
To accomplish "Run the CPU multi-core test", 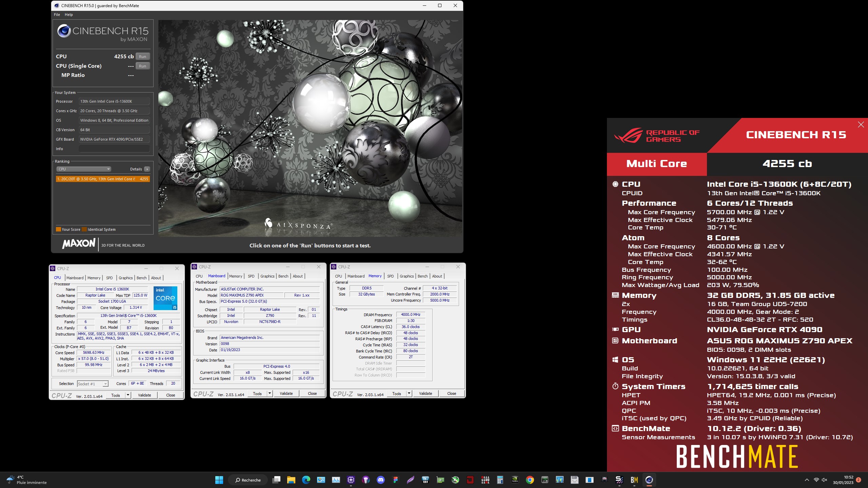I will [x=143, y=57].
